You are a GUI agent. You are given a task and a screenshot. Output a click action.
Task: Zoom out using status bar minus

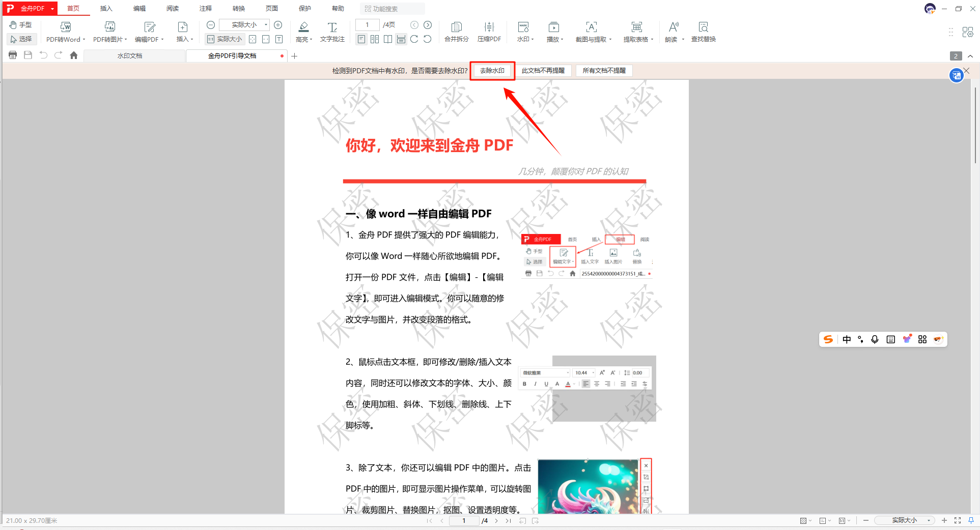click(866, 520)
